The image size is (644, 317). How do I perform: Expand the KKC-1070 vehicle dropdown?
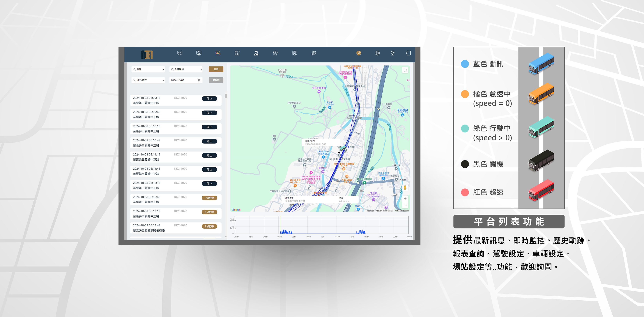pos(148,80)
